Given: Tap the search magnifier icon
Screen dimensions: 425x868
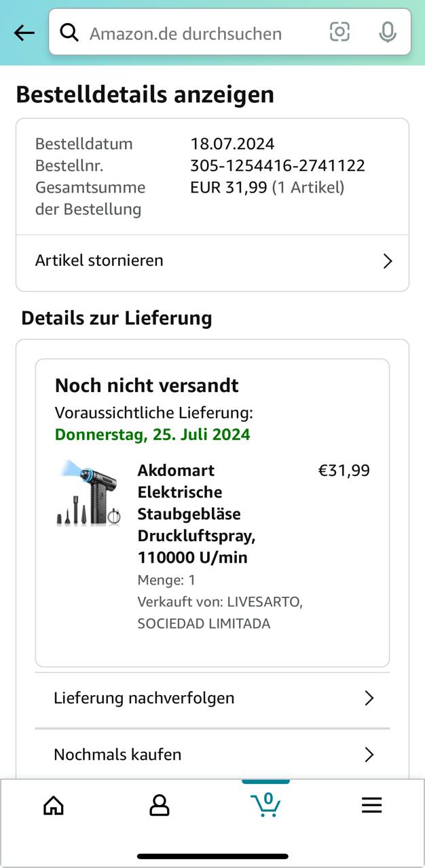Looking at the screenshot, I should [69, 32].
